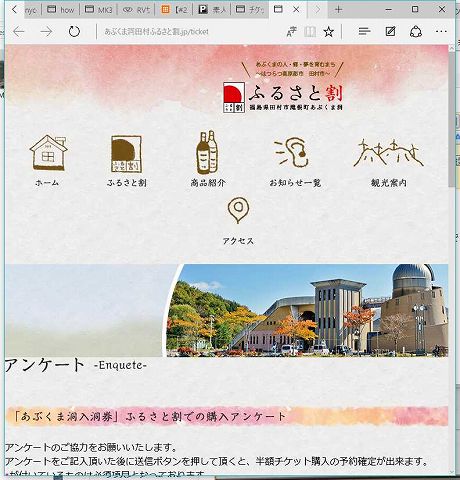Image resolution: width=460 pixels, height=480 pixels.
Task: Click the ホーム navigation label
Action: click(x=47, y=183)
